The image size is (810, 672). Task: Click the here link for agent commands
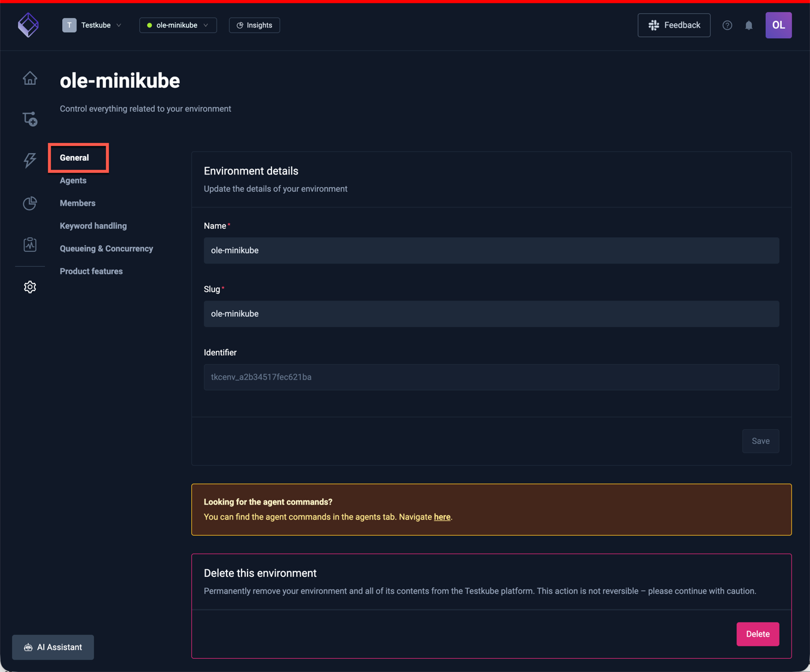442,517
